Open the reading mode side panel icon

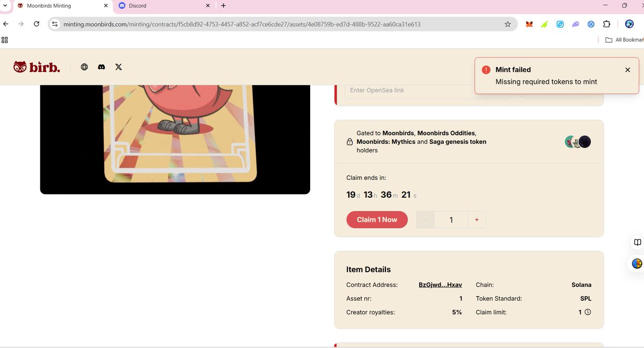(637, 243)
